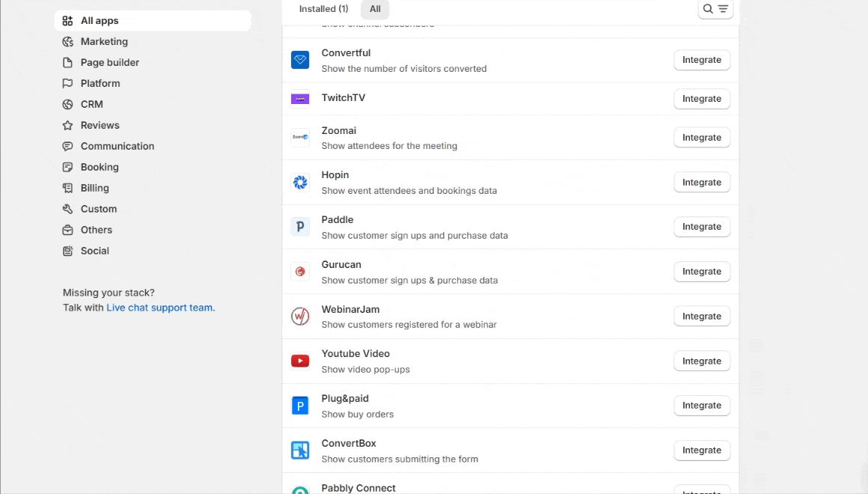Integrate the Convertful app

click(701, 60)
